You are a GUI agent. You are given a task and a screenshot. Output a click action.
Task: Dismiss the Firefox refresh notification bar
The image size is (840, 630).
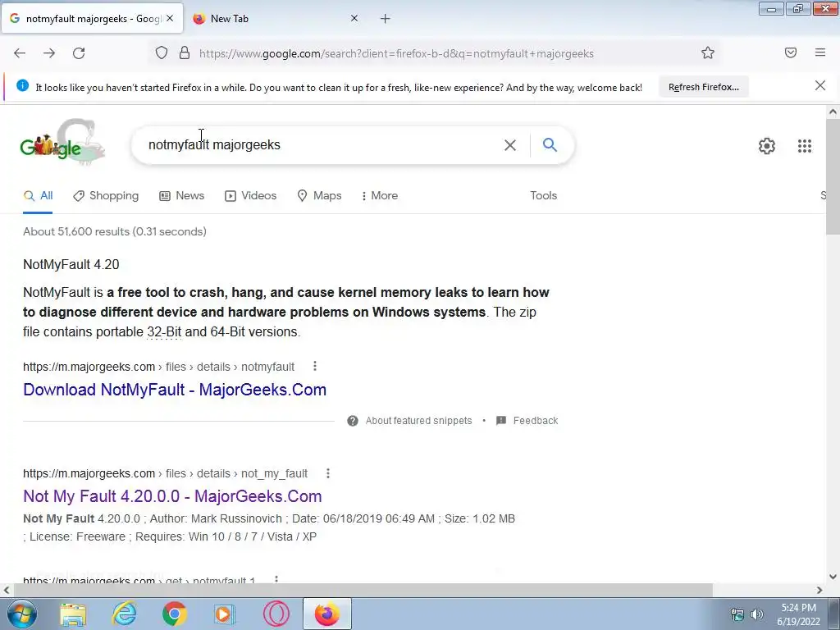click(x=820, y=85)
